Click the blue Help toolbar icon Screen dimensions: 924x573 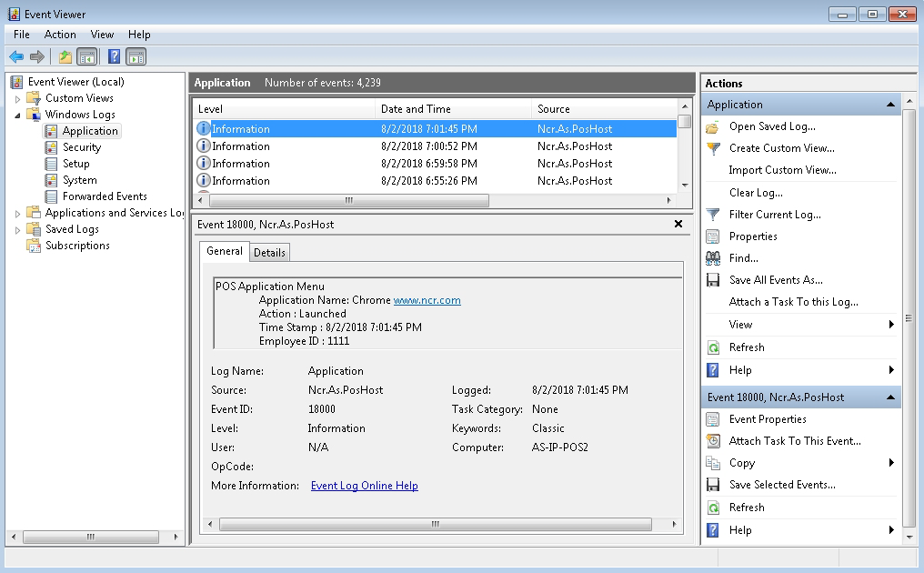pos(114,57)
